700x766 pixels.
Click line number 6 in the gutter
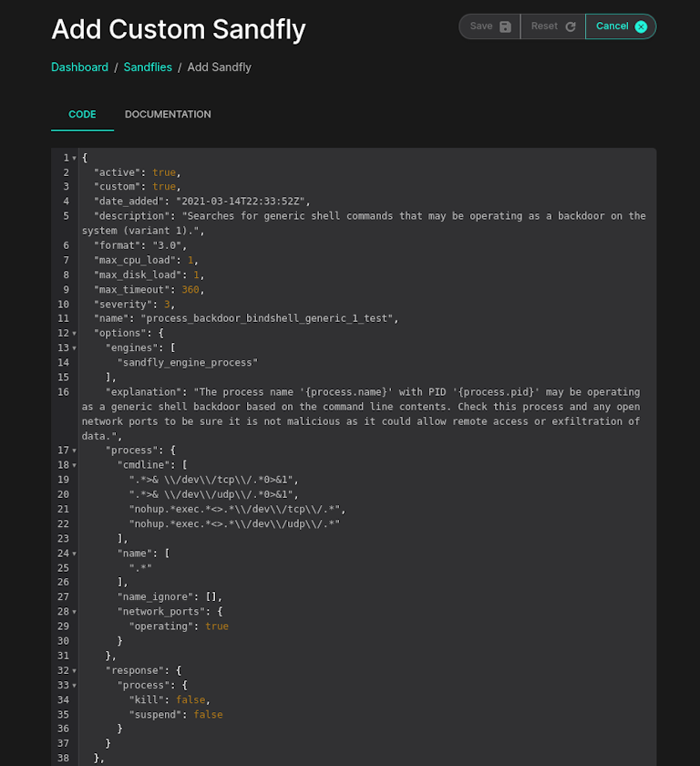click(x=66, y=245)
